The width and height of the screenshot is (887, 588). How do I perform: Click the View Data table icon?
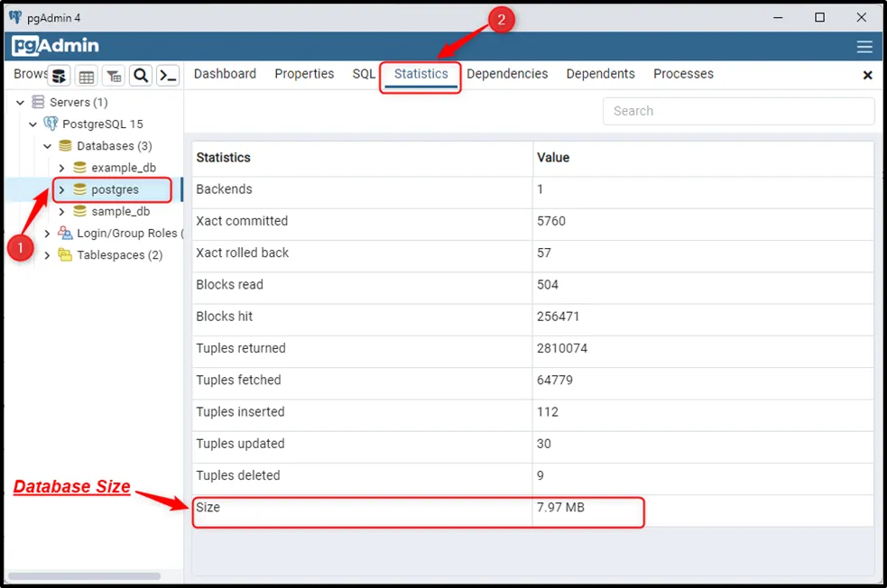(86, 76)
